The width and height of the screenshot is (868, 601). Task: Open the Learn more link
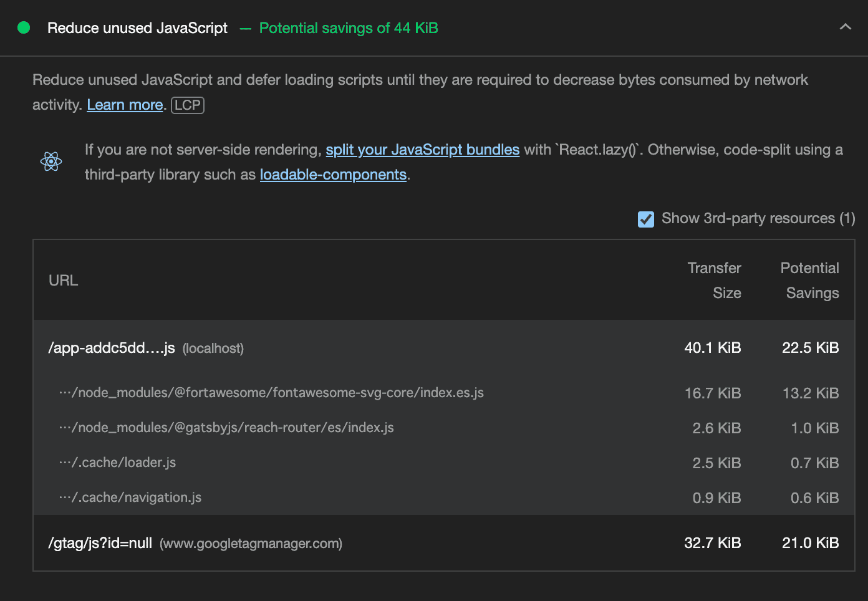[125, 105]
